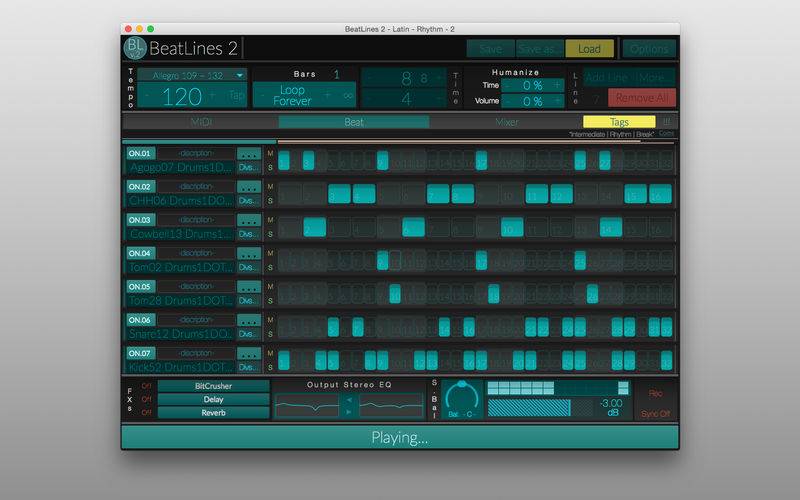Open the Allegro 109-132 tempo dropdown
This screenshot has width=800, height=500.
tap(192, 76)
